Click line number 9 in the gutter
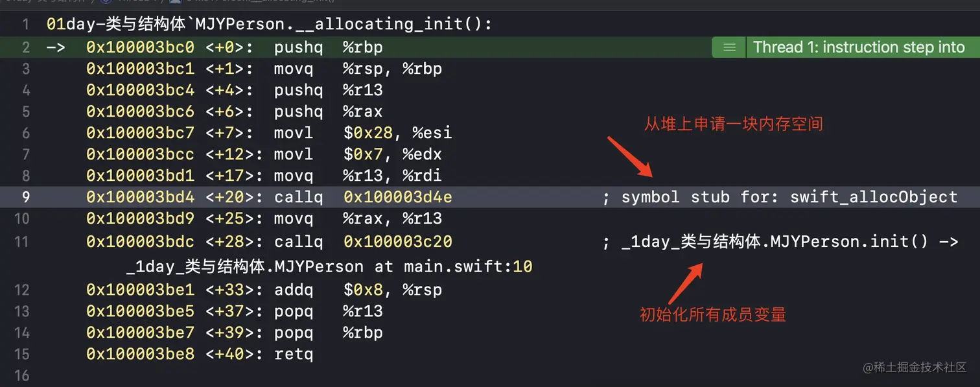Screen dimensions: 980x387 [25, 197]
